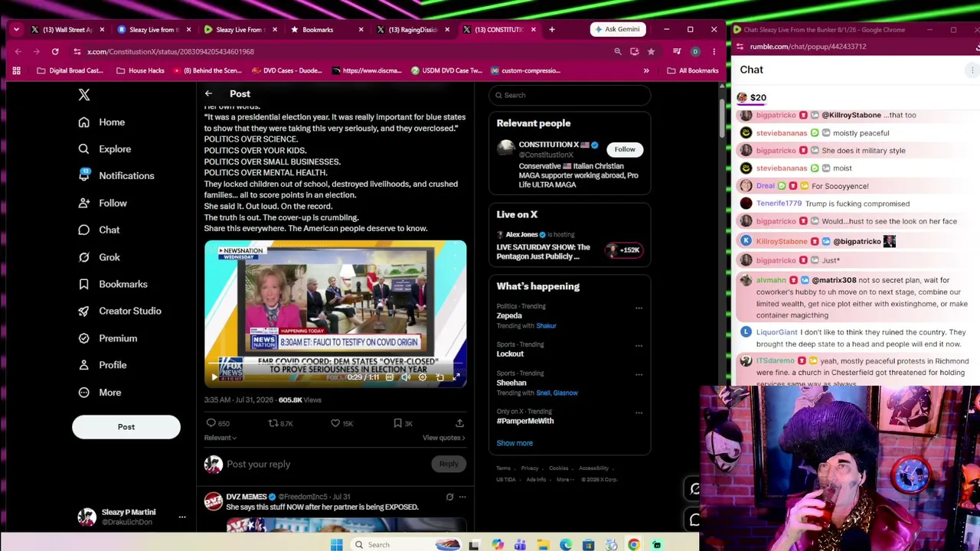Image resolution: width=980 pixels, height=551 pixels.
Task: Open Grok from the sidebar
Action: pos(99,257)
